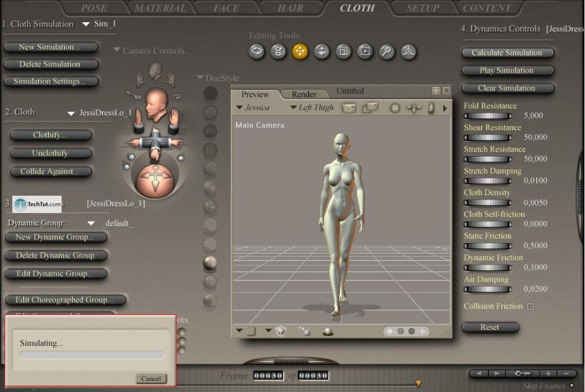This screenshot has width=585, height=392.
Task: Click the camera rotation trackball
Action: [155, 181]
